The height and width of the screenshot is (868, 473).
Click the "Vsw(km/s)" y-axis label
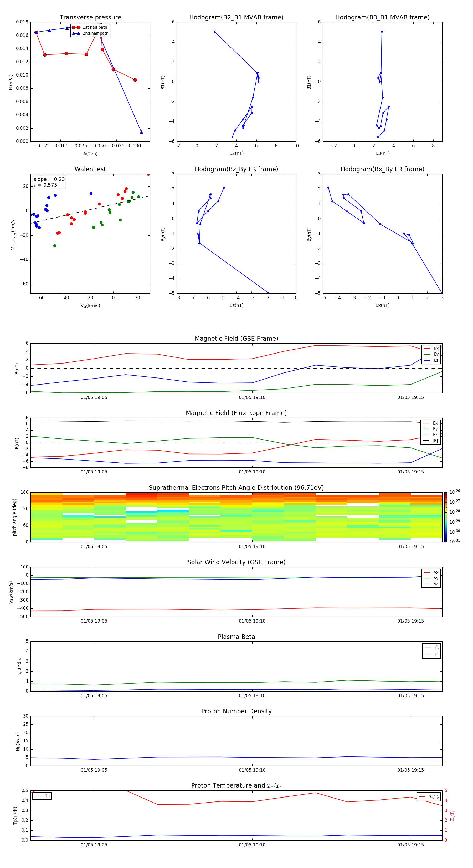coord(11,592)
